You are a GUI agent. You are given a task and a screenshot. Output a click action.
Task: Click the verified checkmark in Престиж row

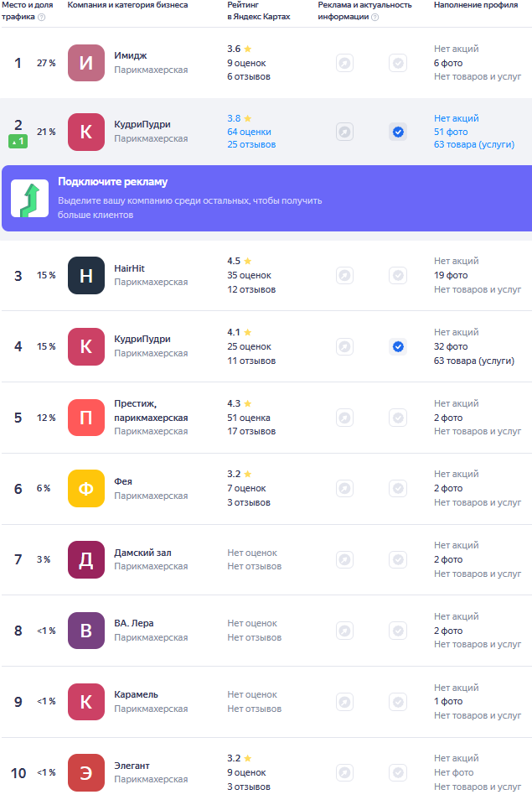pos(398,418)
